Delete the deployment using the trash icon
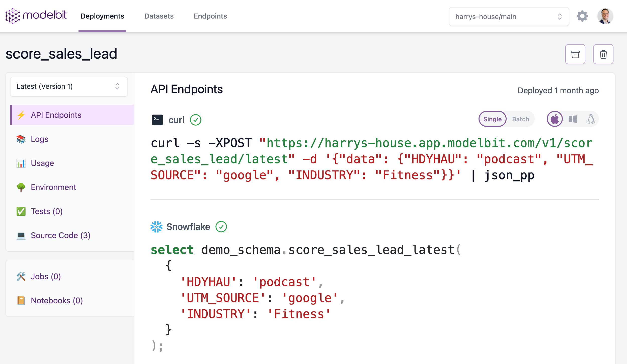The image size is (627, 364). coord(603,54)
